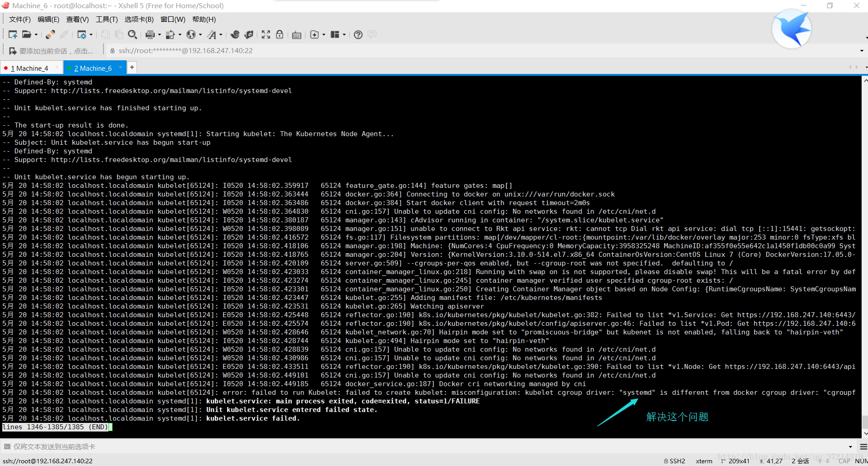Click the 'lines 1346-1385/1385 (END)' pager text

56,427
